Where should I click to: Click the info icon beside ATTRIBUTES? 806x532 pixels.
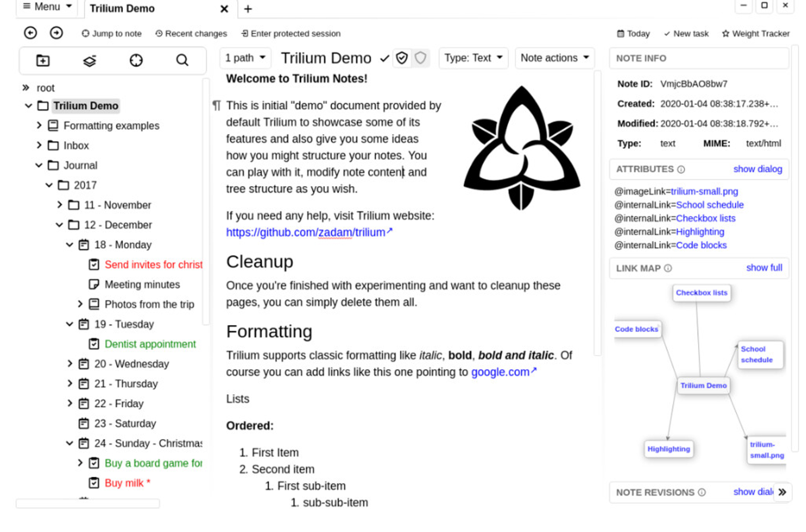point(681,170)
